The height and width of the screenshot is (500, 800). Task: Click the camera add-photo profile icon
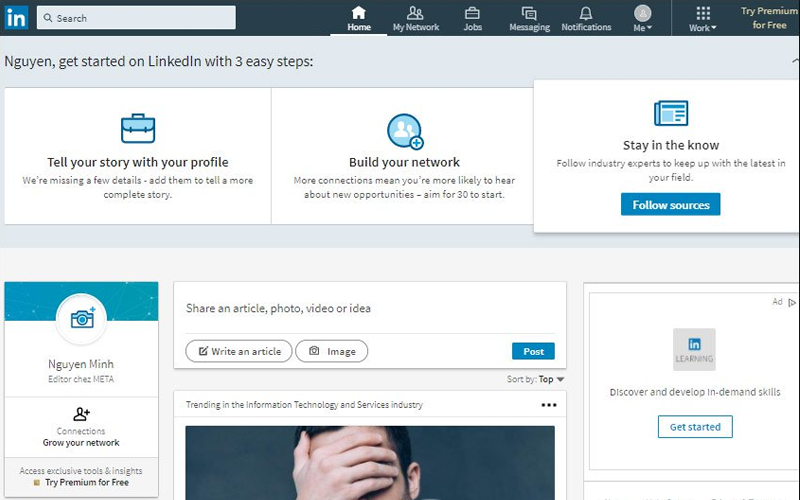[82, 319]
